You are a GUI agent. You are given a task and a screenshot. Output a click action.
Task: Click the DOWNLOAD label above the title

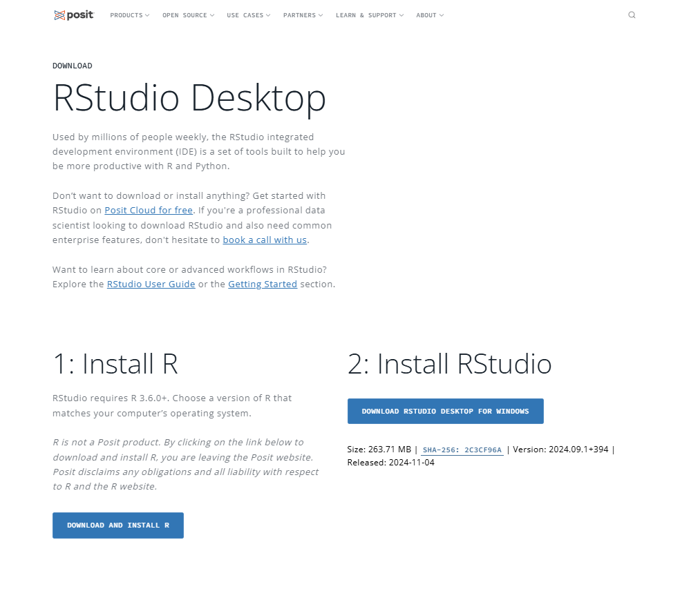coord(73,66)
